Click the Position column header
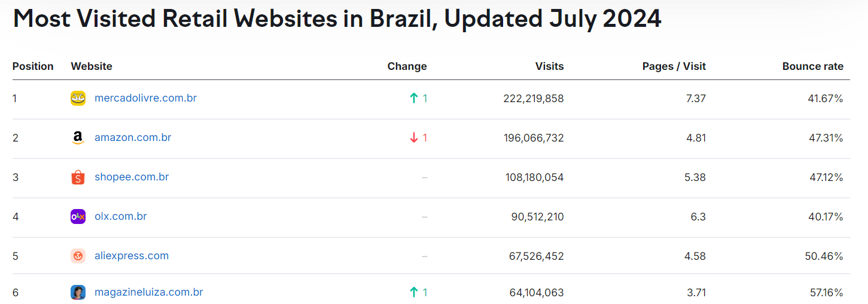The image size is (868, 304). [33, 66]
